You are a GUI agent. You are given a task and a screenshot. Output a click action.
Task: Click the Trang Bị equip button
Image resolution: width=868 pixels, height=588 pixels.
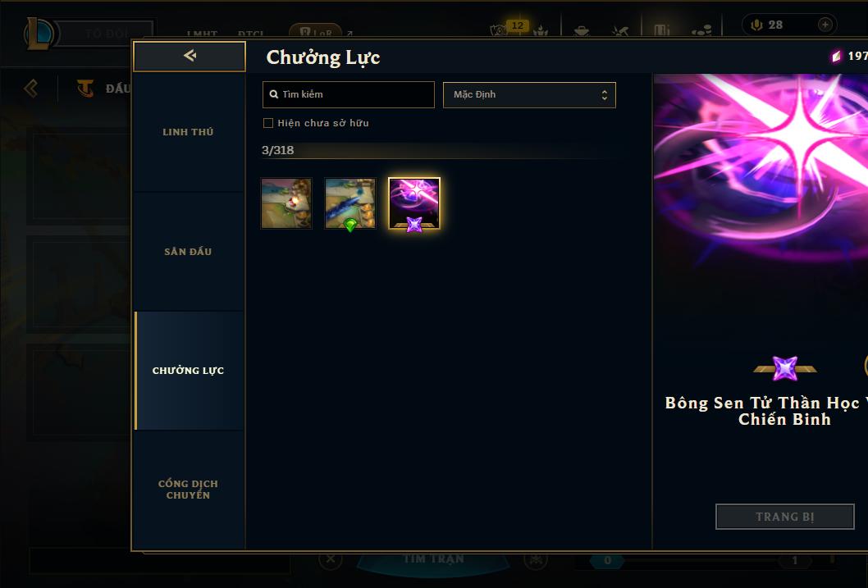[x=784, y=517]
